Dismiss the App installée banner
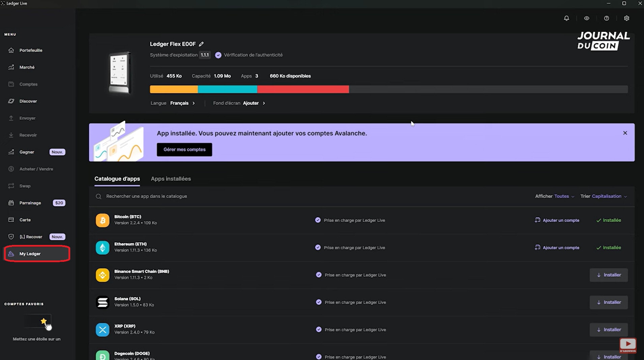 625,133
